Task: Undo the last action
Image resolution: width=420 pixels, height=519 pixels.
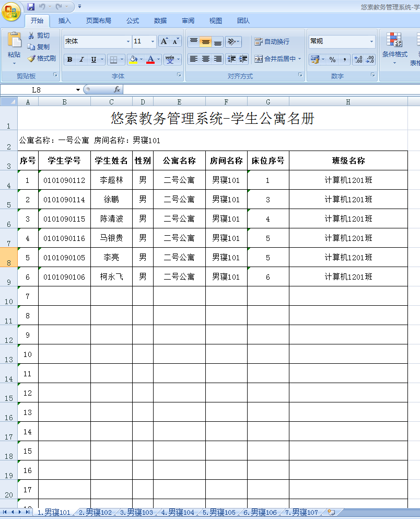Action: [x=42, y=7]
